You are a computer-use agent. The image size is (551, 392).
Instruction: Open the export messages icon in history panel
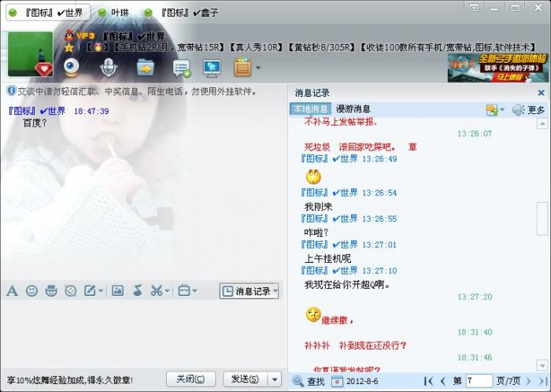click(x=492, y=110)
